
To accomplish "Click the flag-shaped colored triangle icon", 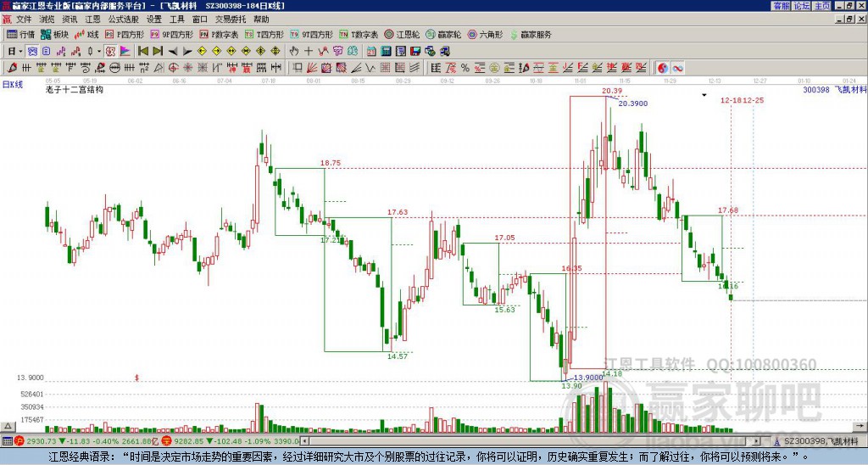I will (125, 52).
